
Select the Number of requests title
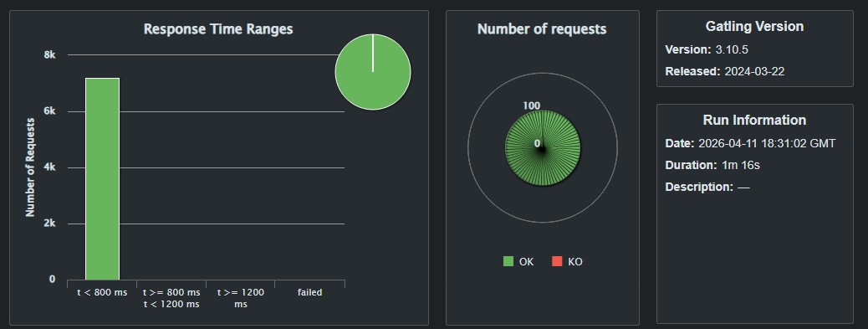tap(542, 29)
